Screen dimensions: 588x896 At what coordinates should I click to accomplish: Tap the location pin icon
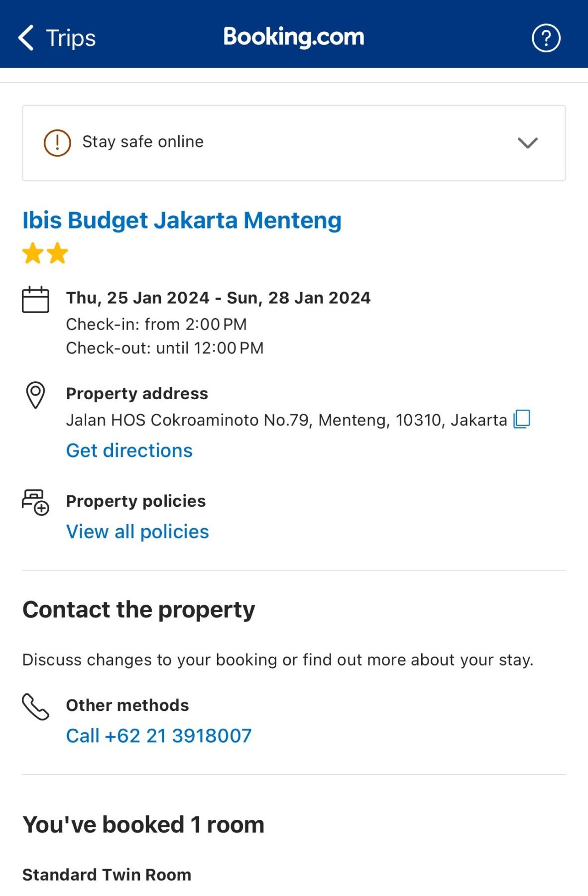tap(35, 395)
